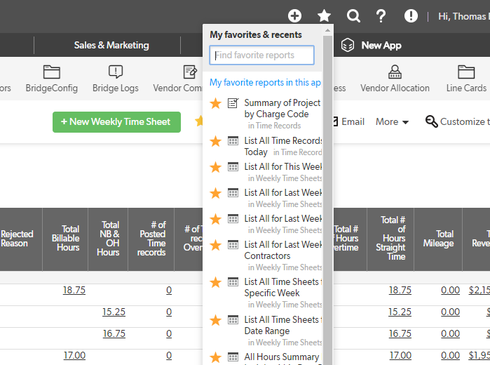Open the search magnifier icon

[353, 16]
